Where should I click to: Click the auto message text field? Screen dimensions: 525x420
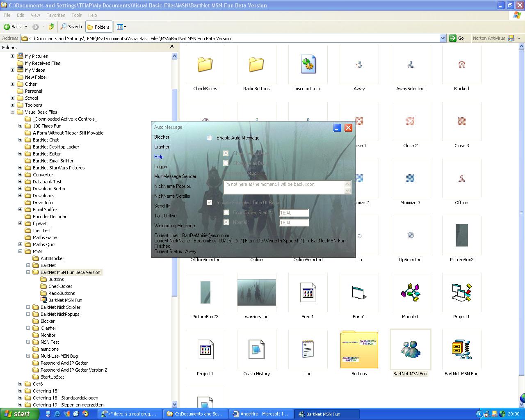click(x=284, y=187)
